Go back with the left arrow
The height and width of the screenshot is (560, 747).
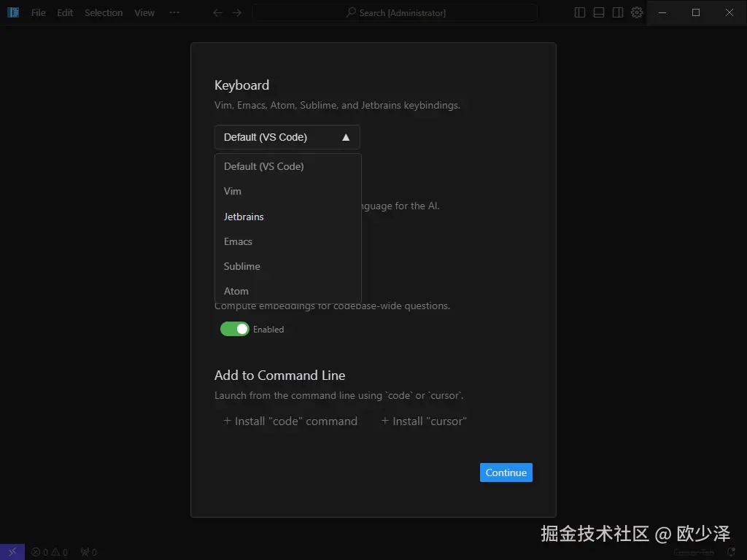point(217,13)
